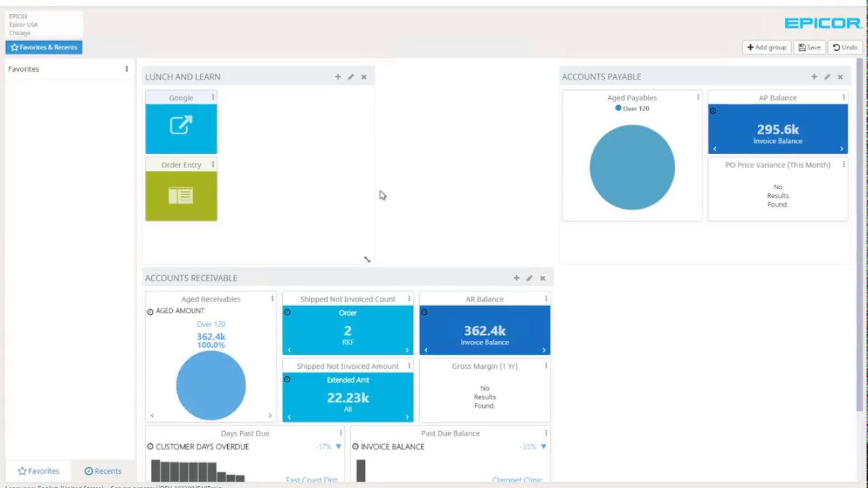Screen dimensions: 868x488
Task: Click the clock icon on AR Balance tile
Action: [x=424, y=312]
